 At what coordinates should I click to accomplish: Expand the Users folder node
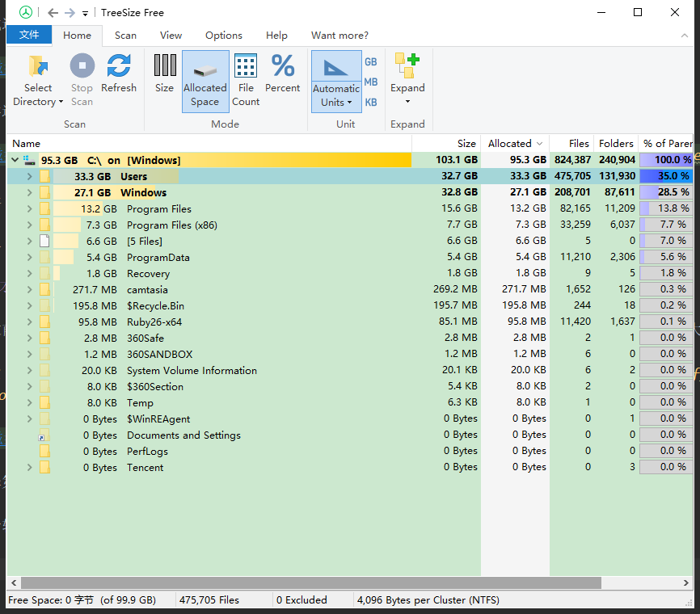pyautogui.click(x=29, y=176)
